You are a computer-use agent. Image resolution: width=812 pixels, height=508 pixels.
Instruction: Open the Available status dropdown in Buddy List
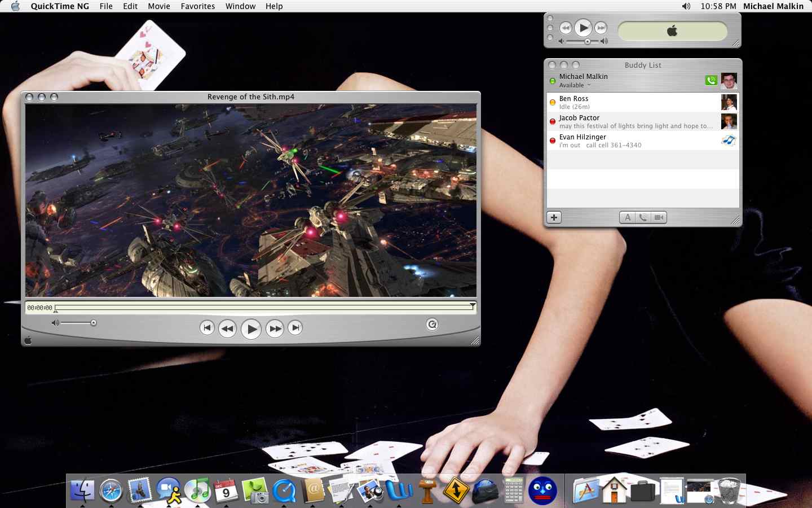(x=575, y=85)
